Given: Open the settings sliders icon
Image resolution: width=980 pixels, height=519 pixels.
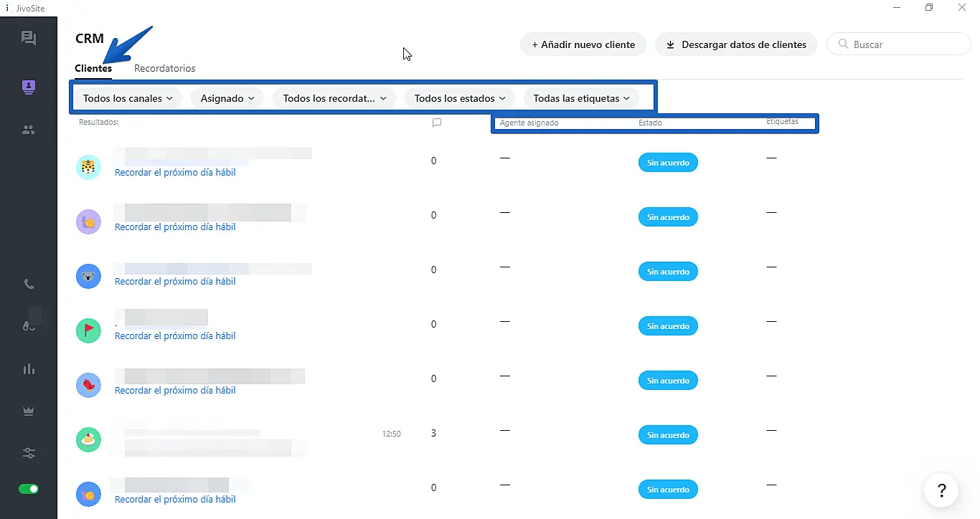Looking at the screenshot, I should [x=29, y=453].
